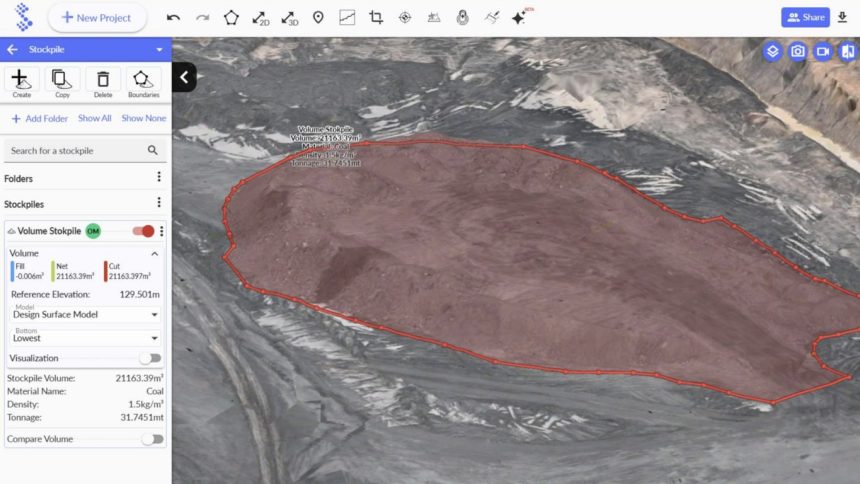Enable the Visualization toggle

click(149, 358)
